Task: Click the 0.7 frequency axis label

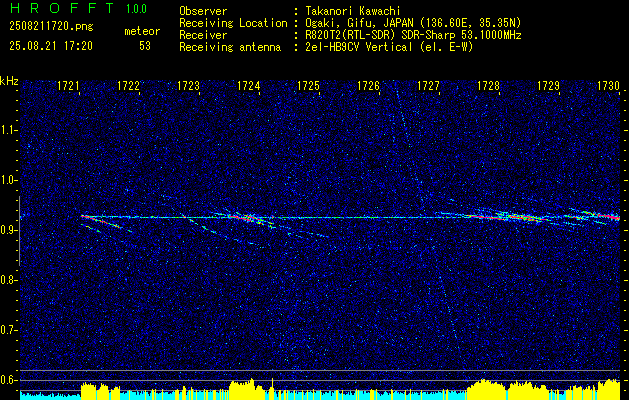Action: pyautogui.click(x=8, y=330)
